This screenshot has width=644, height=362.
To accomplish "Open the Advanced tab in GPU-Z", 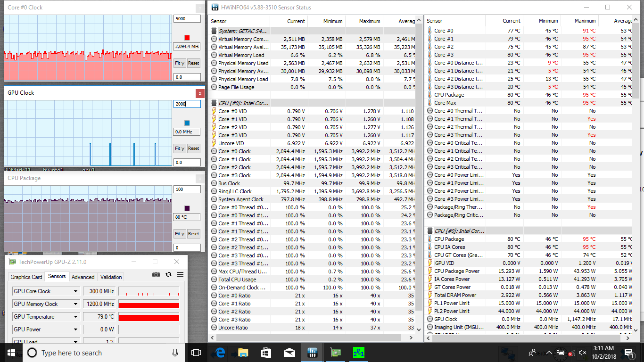I will [x=83, y=277].
